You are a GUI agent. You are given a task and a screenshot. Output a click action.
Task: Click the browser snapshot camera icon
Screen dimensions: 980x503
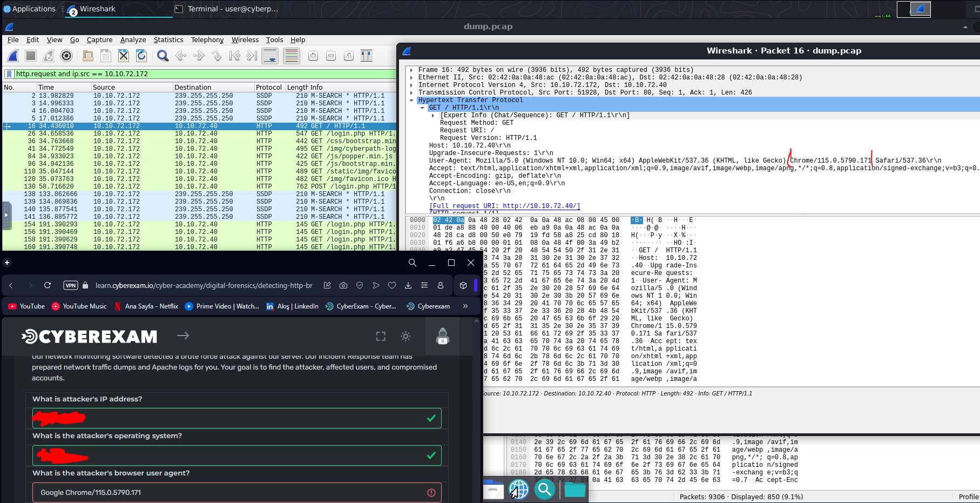pyautogui.click(x=343, y=285)
